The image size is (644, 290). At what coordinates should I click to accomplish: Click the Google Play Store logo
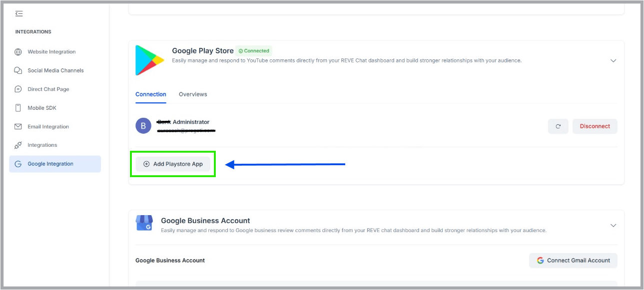(149, 60)
